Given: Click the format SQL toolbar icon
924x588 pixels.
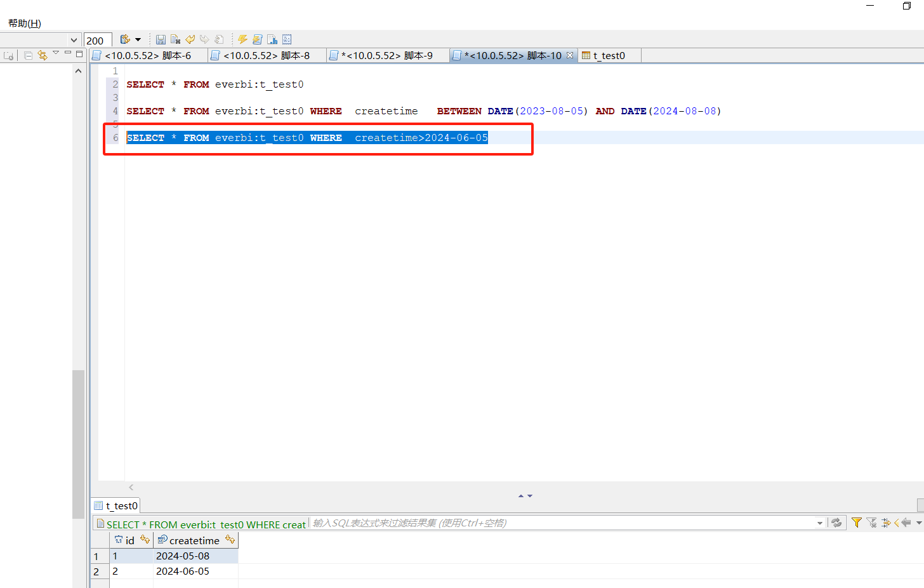Looking at the screenshot, I should tap(287, 39).
